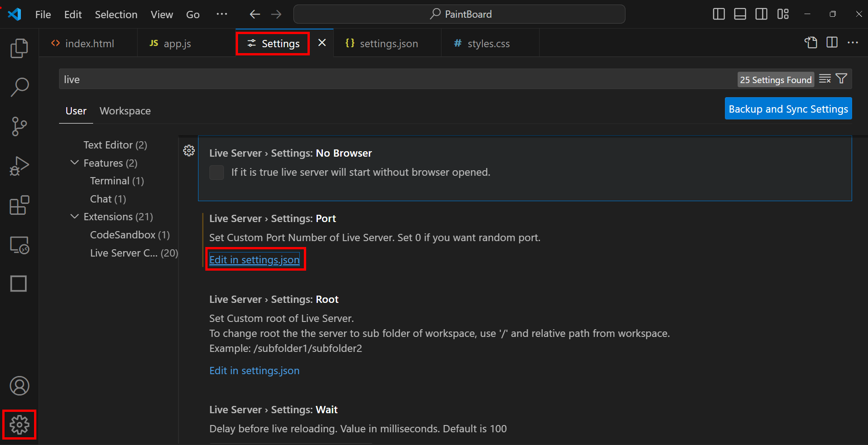The height and width of the screenshot is (445, 868).
Task: Switch to the index.html tab
Action: tap(88, 43)
